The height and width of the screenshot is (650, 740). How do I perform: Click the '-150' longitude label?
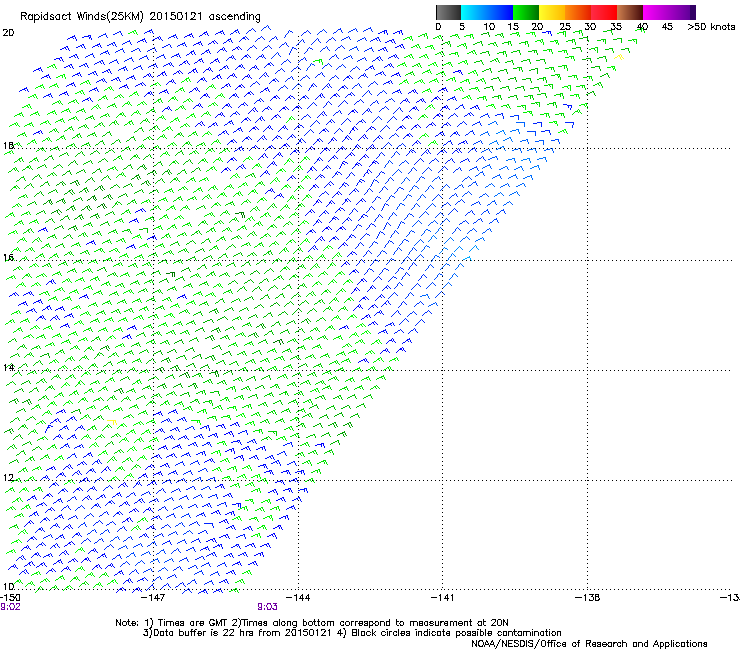pos(10,598)
